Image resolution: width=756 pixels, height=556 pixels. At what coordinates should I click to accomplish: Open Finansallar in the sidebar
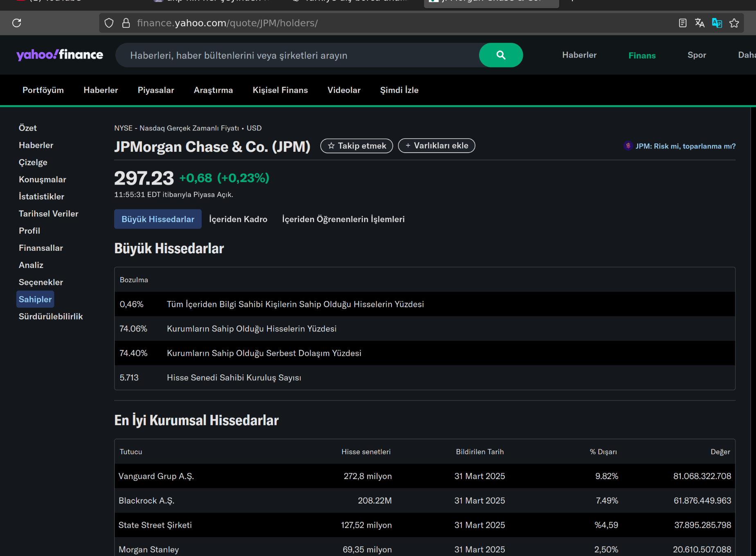tap(41, 248)
